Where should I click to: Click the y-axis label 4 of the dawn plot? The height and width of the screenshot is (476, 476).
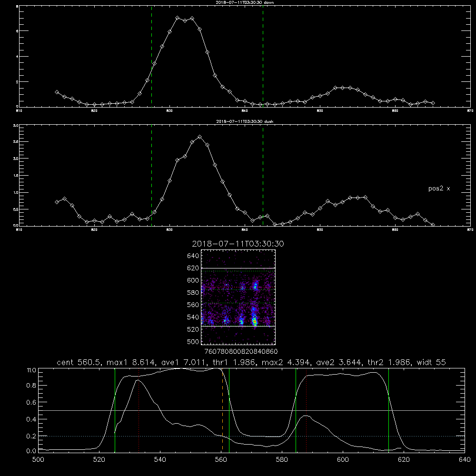(x=17, y=57)
